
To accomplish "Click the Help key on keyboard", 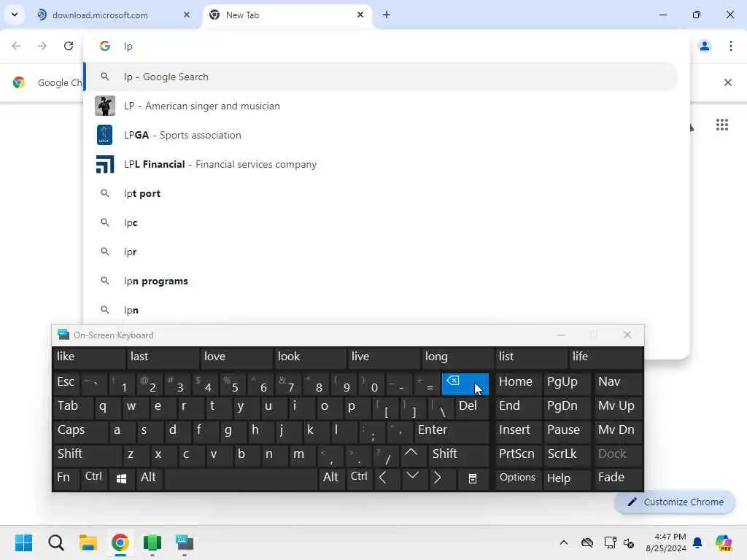I will pos(566,478).
